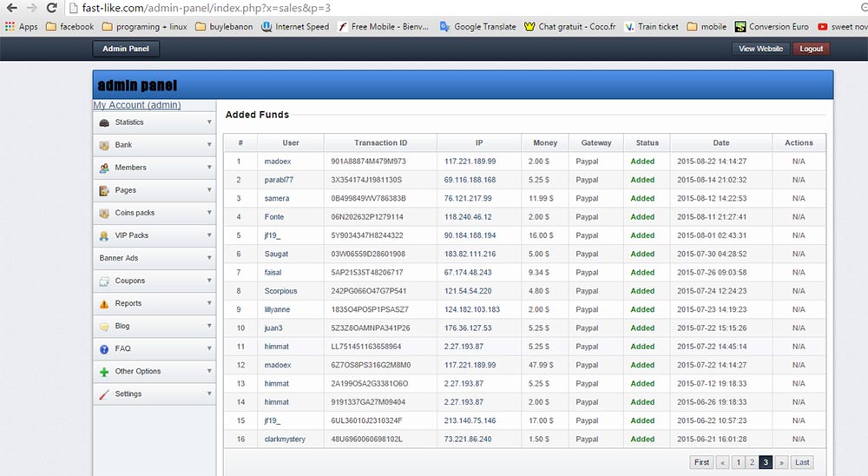Expand the Bank menu arrow
Viewport: 868px width, 476px height.
coord(209,145)
